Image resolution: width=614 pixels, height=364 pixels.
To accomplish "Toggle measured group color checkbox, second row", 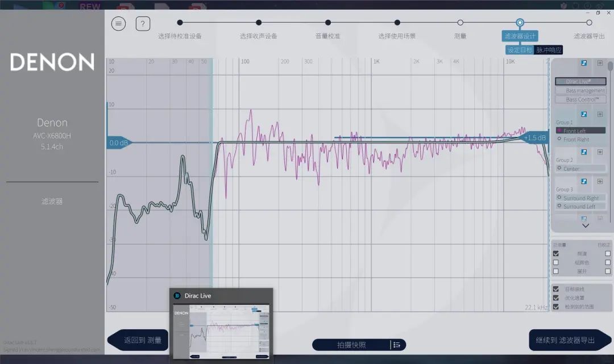I will point(555,262).
